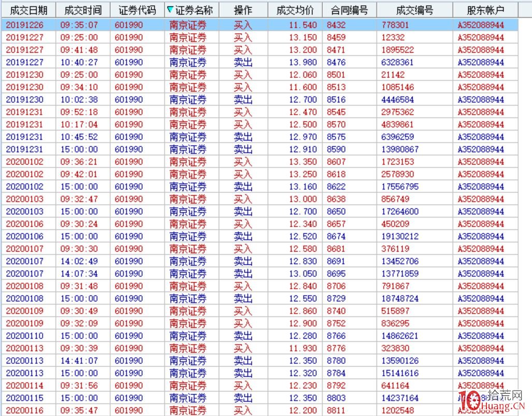Select the average price 11.540
The width and height of the screenshot is (532, 416).
303,25
